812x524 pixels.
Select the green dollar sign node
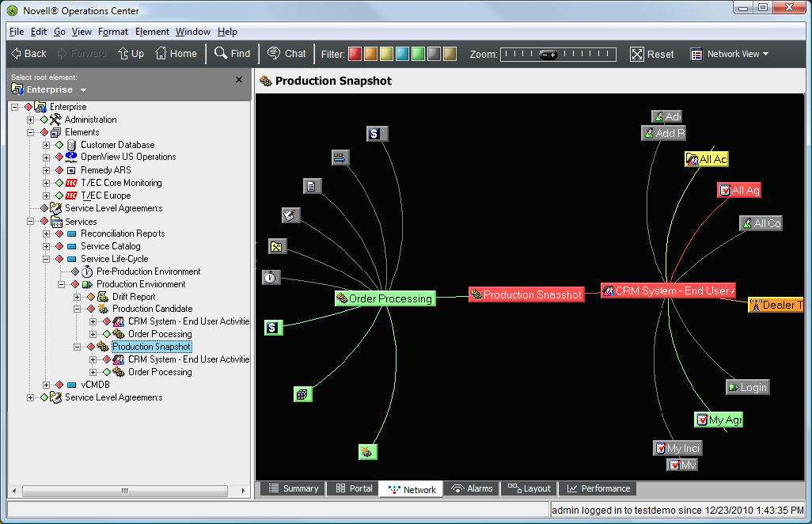click(273, 327)
